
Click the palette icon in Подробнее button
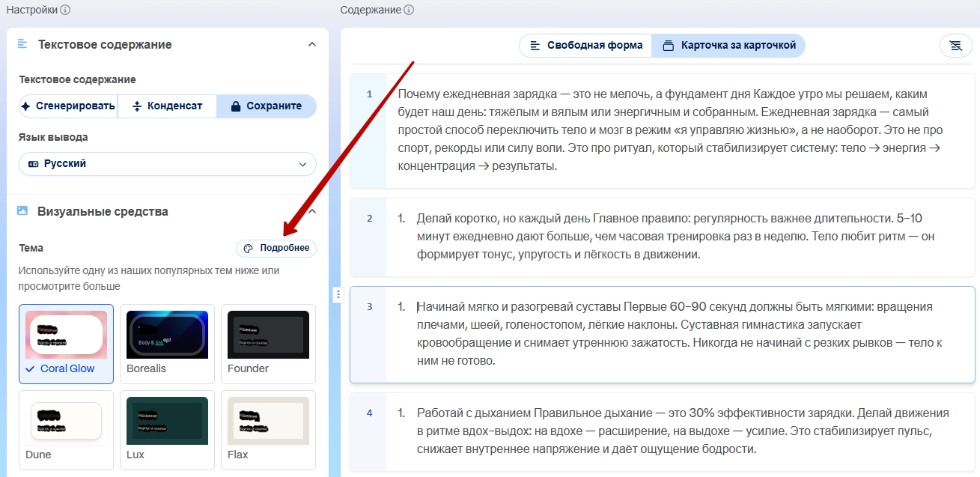click(x=249, y=249)
